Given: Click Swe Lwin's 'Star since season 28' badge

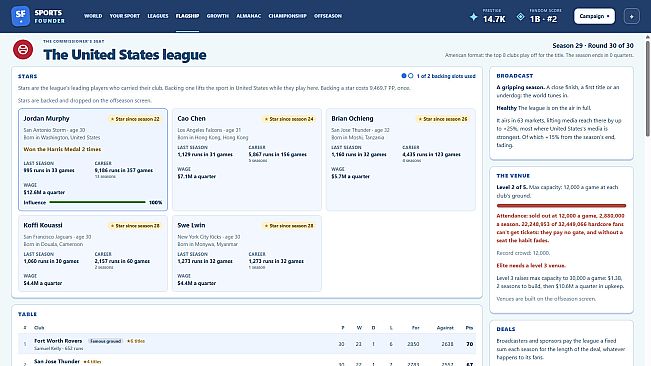Looking at the screenshot, I should 289,226.
